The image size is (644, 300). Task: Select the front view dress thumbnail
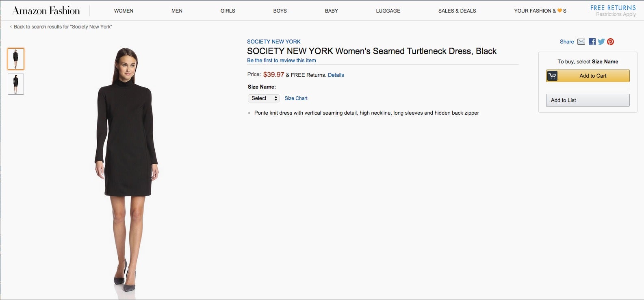coord(16,59)
